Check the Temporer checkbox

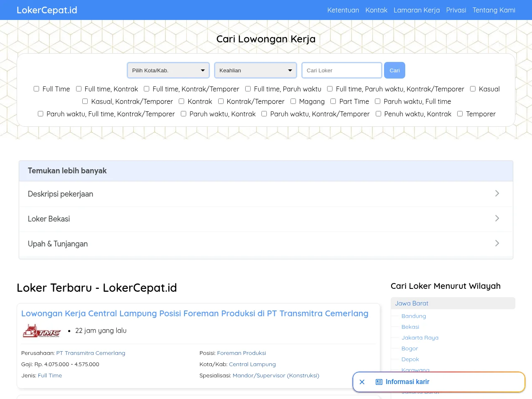(460, 113)
